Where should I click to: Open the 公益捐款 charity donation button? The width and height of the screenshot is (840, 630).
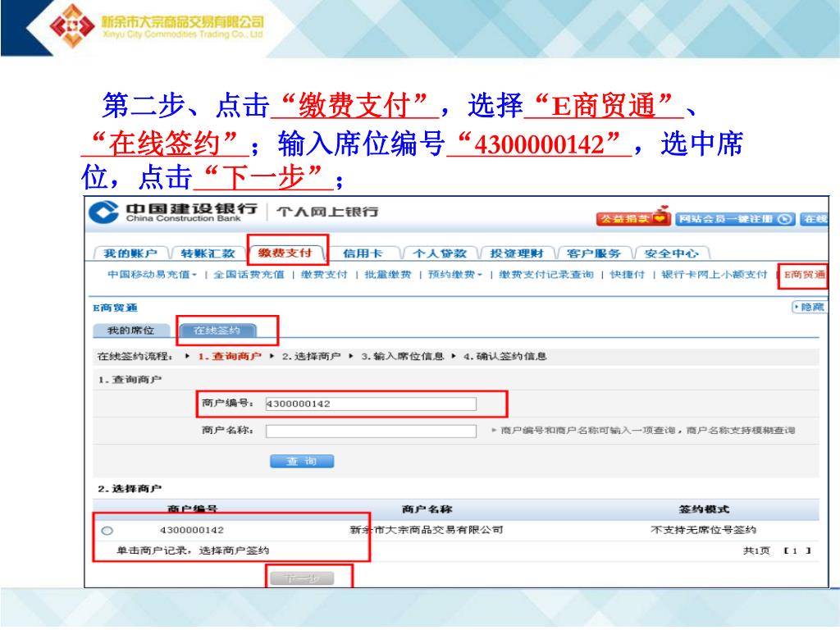[x=632, y=218]
